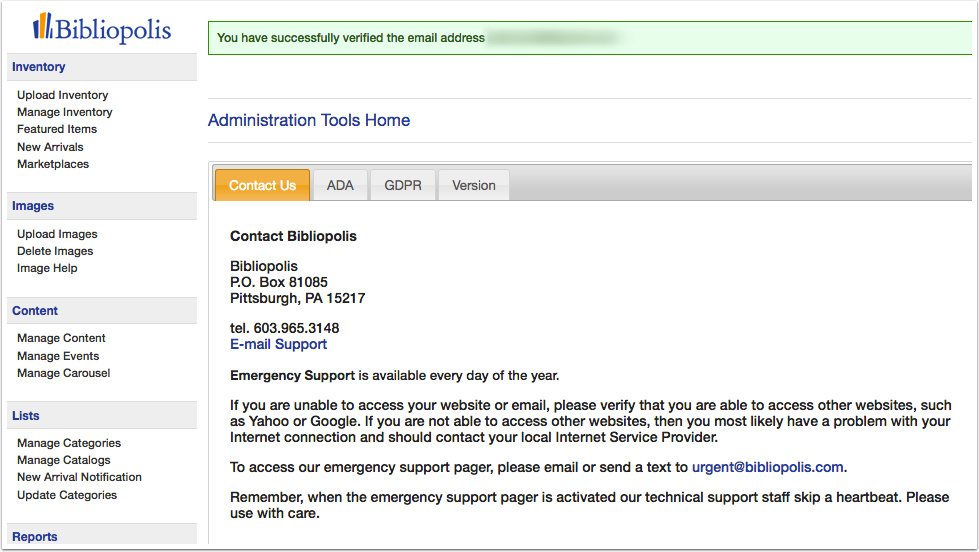Open the Inventory section header
Image resolution: width=979 pixels, height=552 pixels.
pyautogui.click(x=102, y=67)
